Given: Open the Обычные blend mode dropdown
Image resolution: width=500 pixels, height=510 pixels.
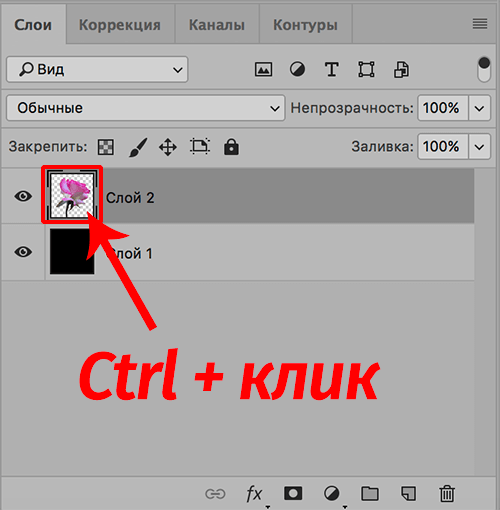Looking at the screenshot, I should pyautogui.click(x=146, y=108).
